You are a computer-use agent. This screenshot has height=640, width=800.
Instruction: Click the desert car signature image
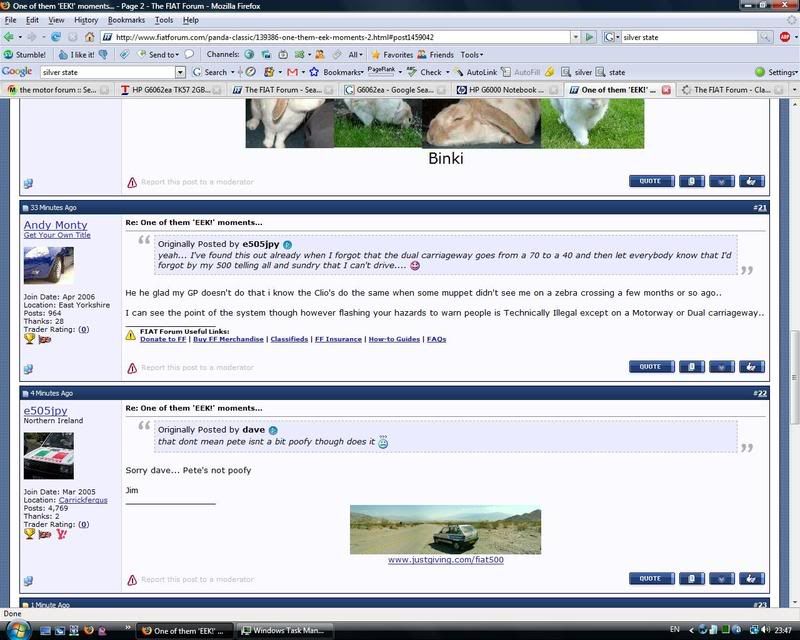pyautogui.click(x=445, y=529)
